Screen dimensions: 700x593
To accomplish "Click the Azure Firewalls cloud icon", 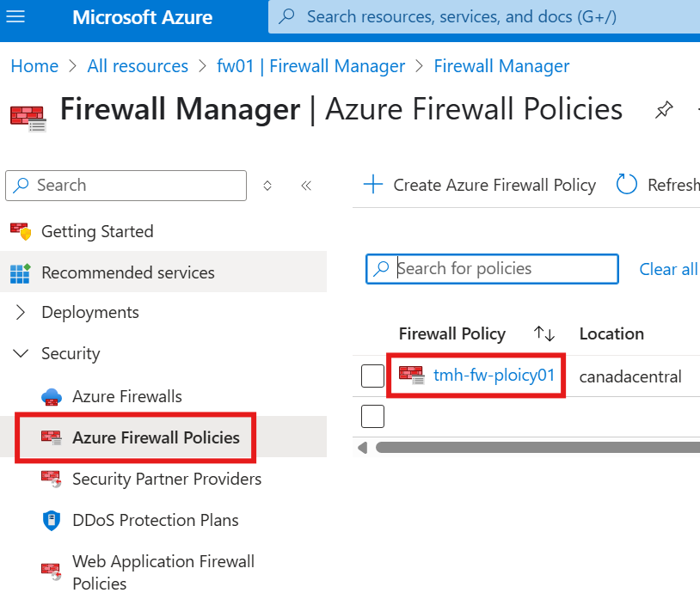I will click(52, 396).
